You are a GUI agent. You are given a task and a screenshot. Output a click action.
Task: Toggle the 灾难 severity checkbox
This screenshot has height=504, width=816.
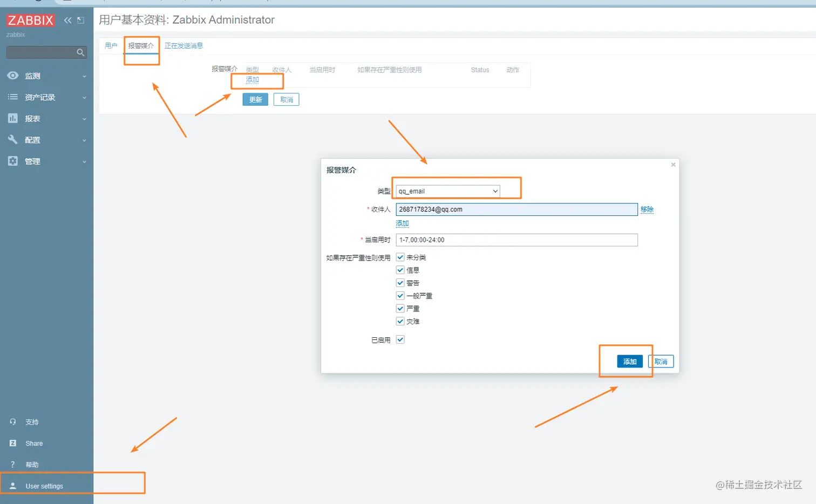click(x=400, y=321)
